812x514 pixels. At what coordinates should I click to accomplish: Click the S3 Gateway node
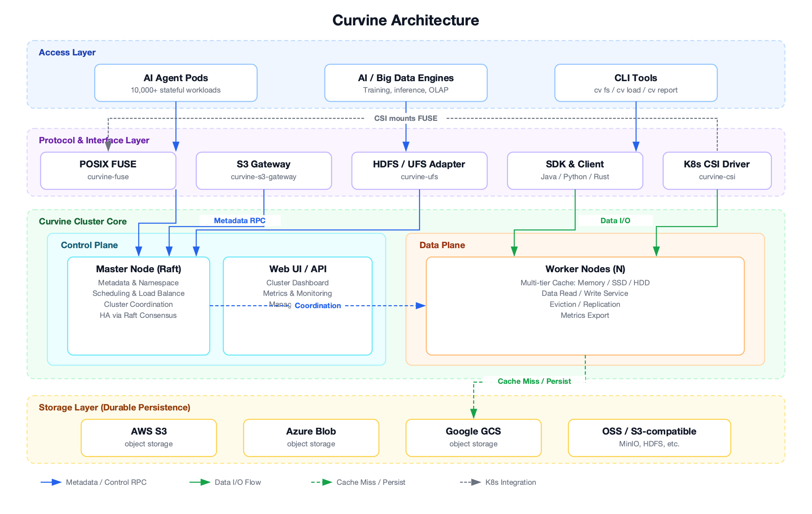tap(264, 171)
